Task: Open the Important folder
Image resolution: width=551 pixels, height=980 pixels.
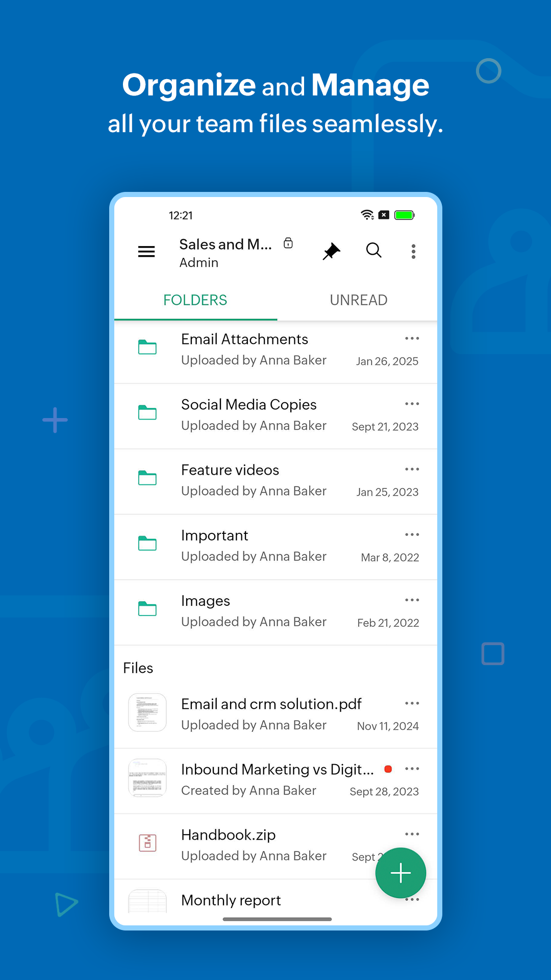Action: tap(214, 536)
